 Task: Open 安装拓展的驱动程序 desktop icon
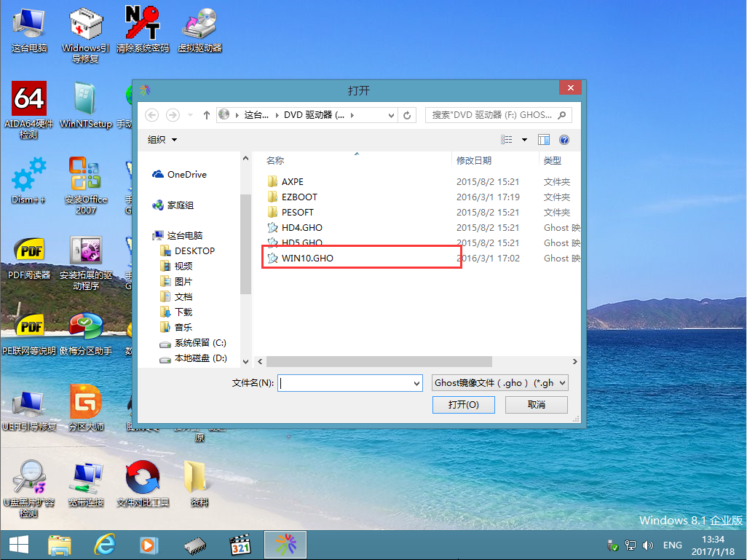coord(86,262)
